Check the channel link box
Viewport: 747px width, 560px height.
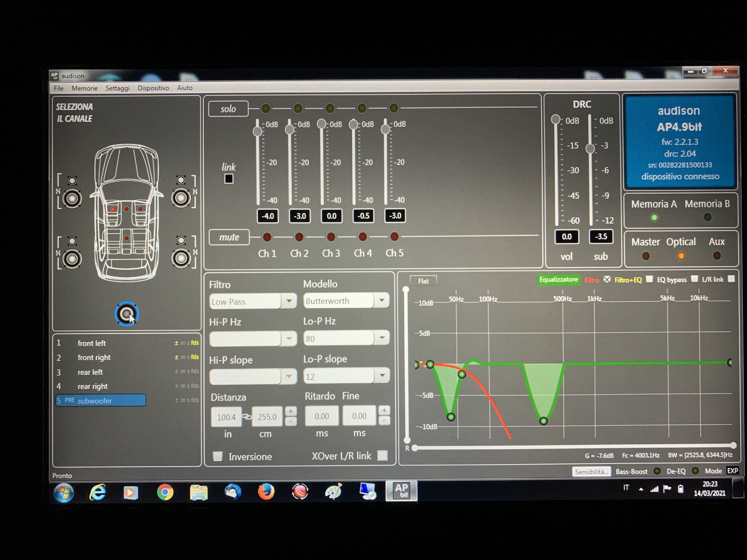click(229, 179)
